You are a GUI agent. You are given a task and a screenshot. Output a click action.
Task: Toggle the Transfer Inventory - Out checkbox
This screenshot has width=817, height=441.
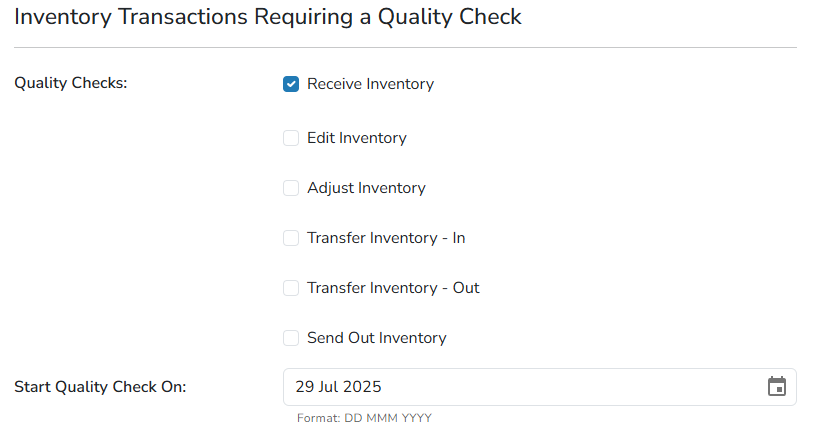pyautogui.click(x=291, y=288)
